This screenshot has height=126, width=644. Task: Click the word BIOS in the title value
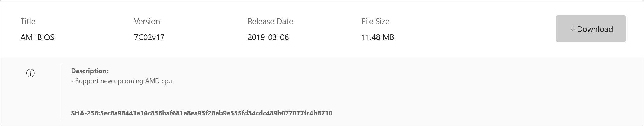pyautogui.click(x=46, y=37)
